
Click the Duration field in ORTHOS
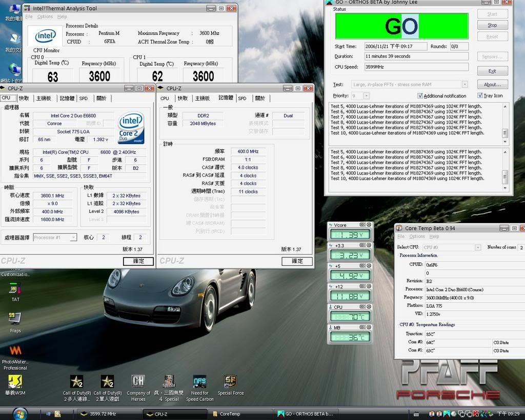click(416, 56)
